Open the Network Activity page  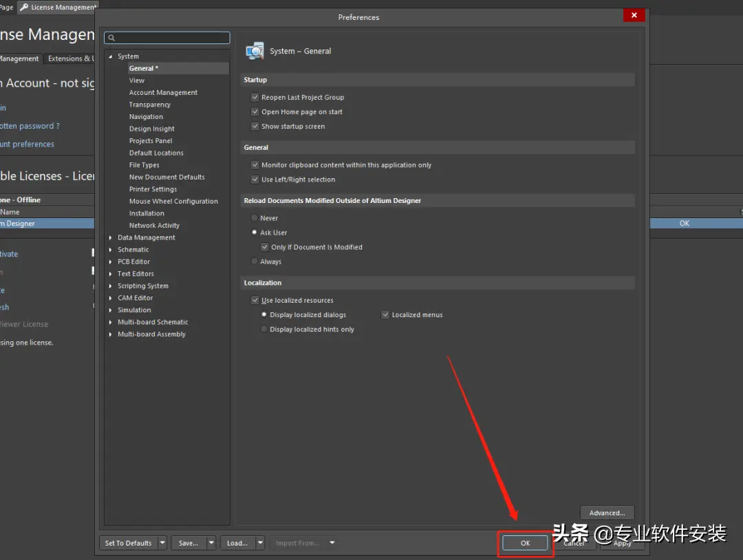point(154,226)
